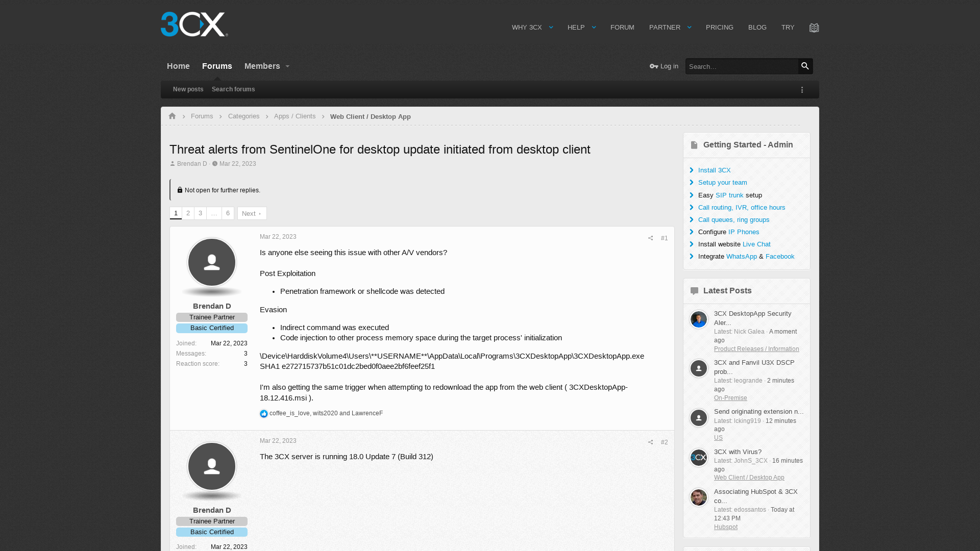This screenshot has width=980, height=551.
Task: Click the like reaction icon on post
Action: tap(264, 413)
